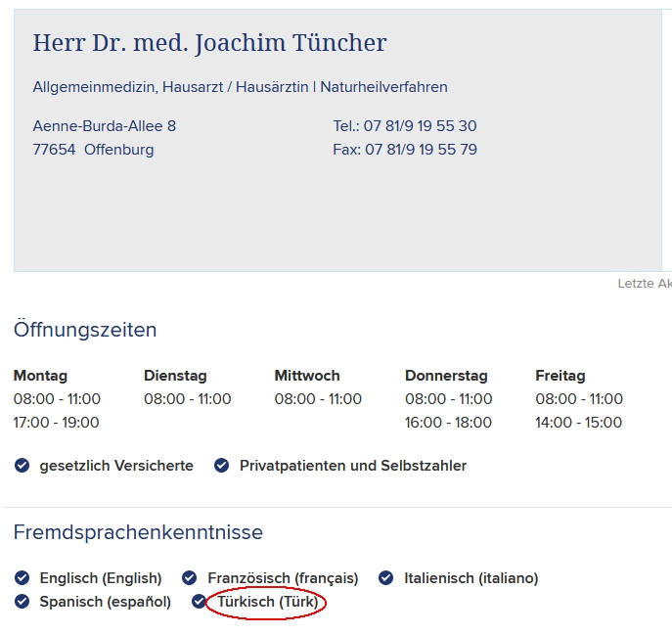Click the Öffnungszeiten section heading
This screenshot has width=672, height=635.
[85, 330]
